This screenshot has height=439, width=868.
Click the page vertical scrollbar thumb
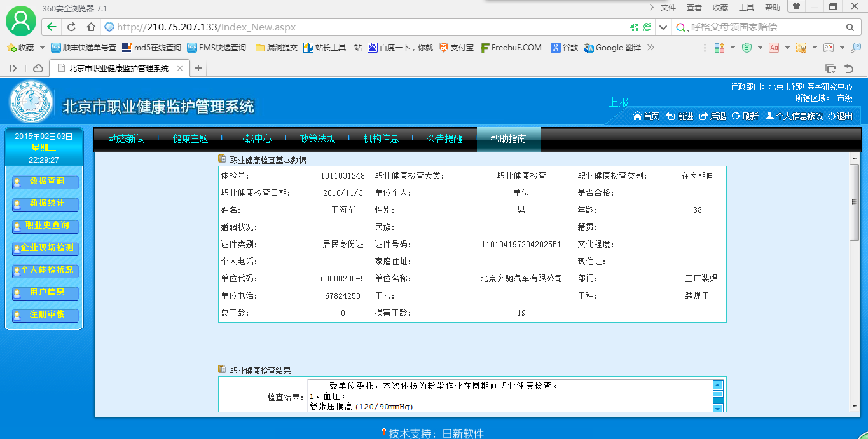(855, 202)
